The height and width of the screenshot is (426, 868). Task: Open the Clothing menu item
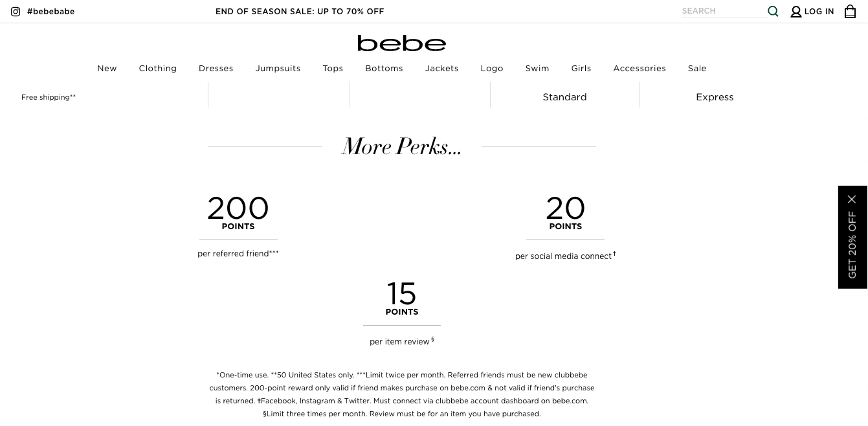pyautogui.click(x=158, y=68)
